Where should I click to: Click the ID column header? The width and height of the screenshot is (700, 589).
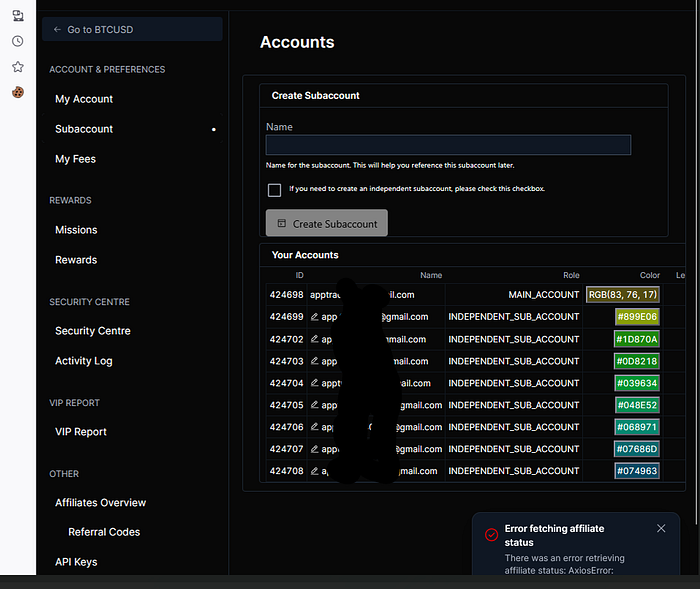coord(300,275)
